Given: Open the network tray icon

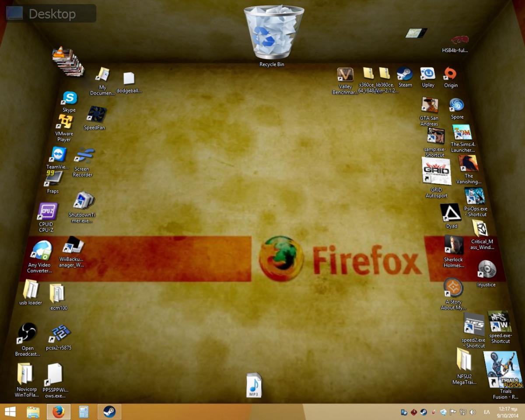Looking at the screenshot, I should pos(463,412).
